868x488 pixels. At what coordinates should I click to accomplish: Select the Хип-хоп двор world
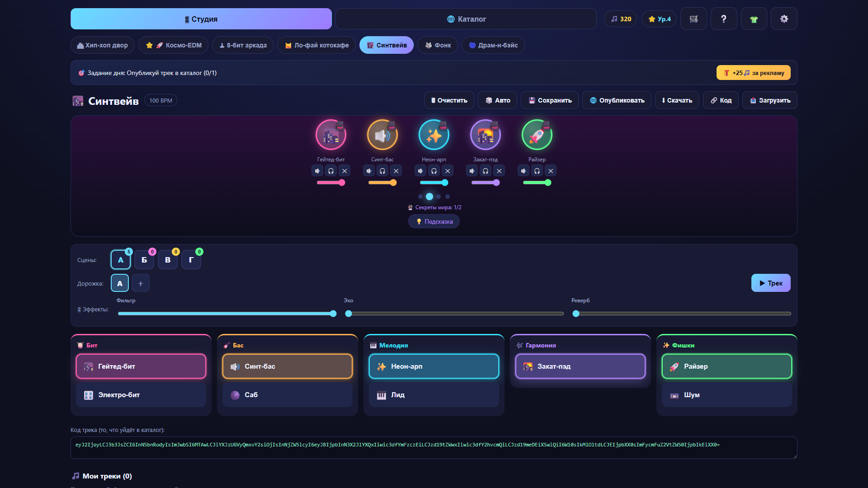pos(103,45)
